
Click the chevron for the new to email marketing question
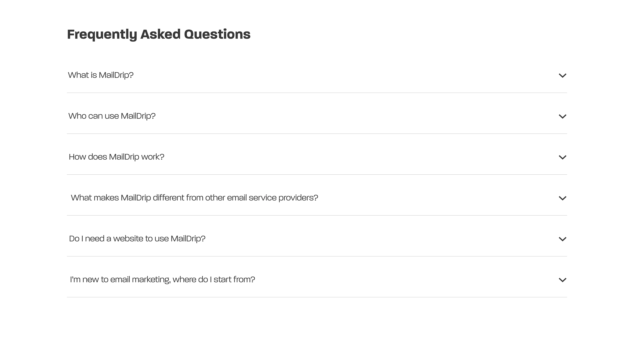(x=562, y=280)
